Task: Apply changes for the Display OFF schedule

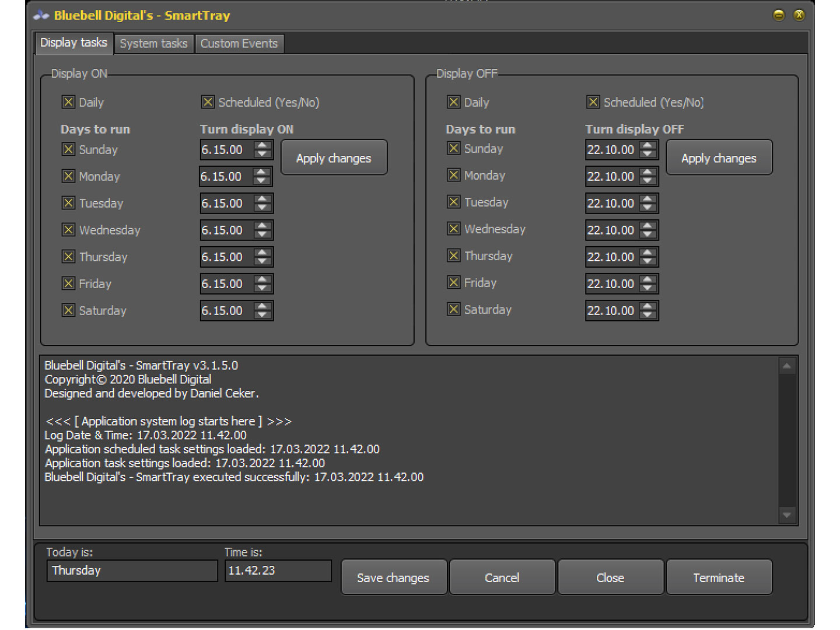Action: (719, 157)
